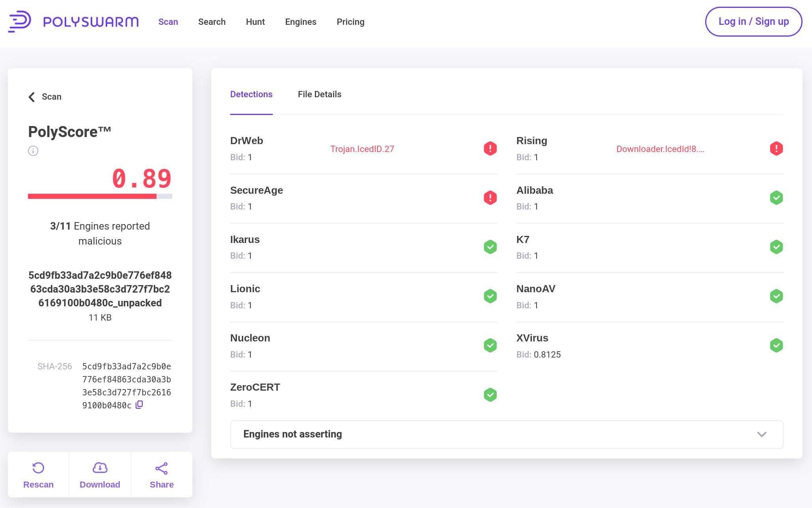Screen dimensions: 812x508
Task: Open the Hunt menu item
Action: point(255,22)
